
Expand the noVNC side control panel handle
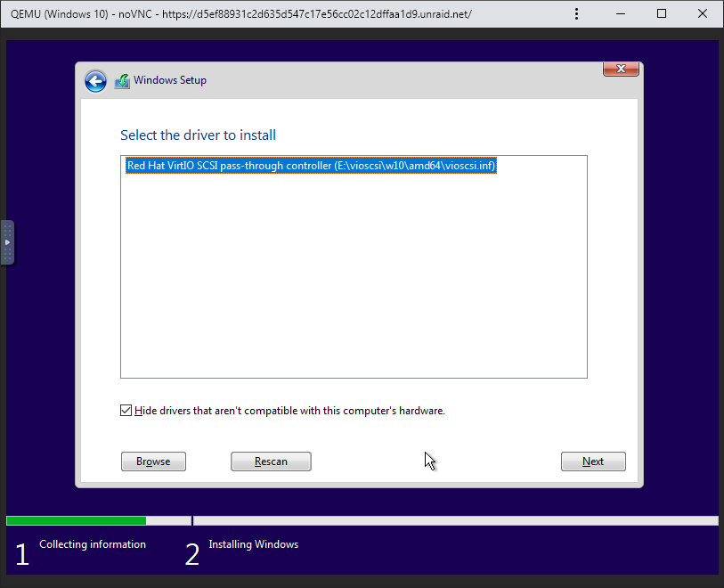pos(7,242)
